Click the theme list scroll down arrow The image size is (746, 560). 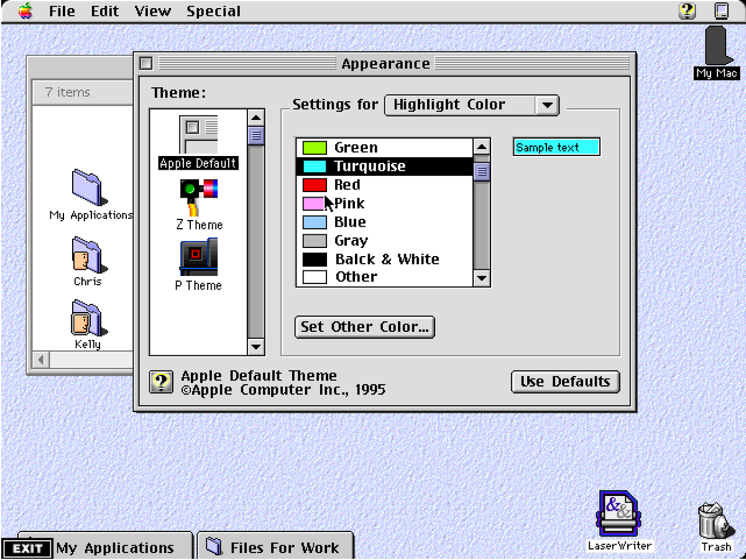coord(256,347)
